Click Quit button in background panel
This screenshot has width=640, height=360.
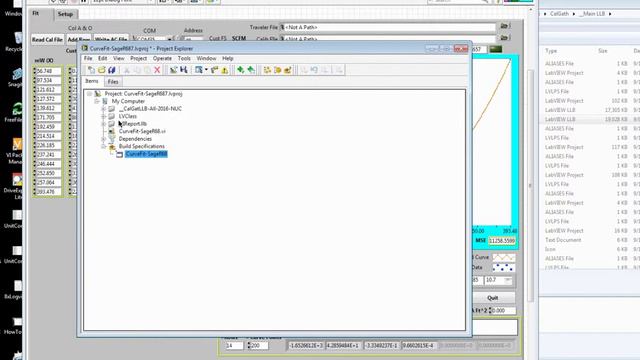(x=493, y=298)
